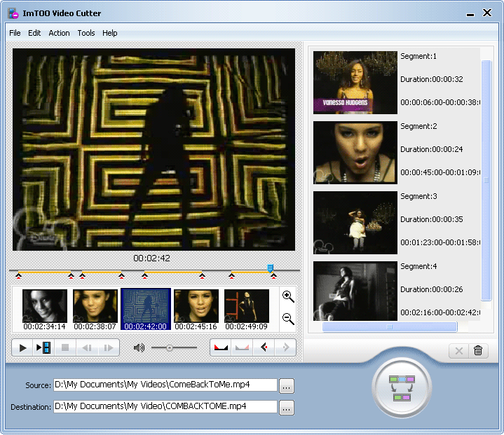
Task: Adjust the volume slider handle
Action: [x=170, y=347]
